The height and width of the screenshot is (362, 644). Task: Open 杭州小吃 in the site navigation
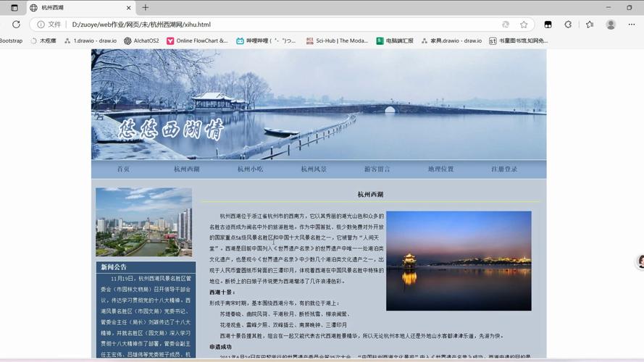tap(250, 169)
